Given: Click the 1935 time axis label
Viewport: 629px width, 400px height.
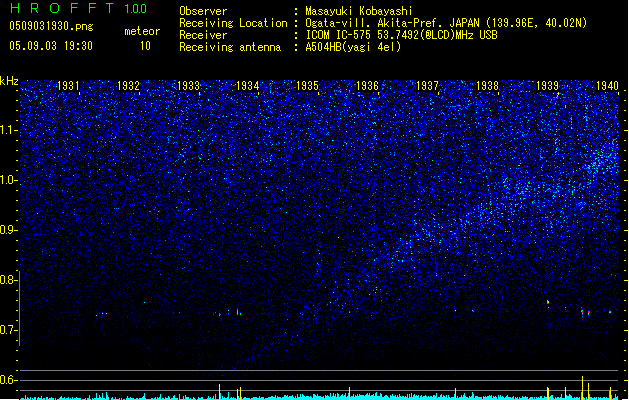Looking at the screenshot, I should tap(308, 86).
